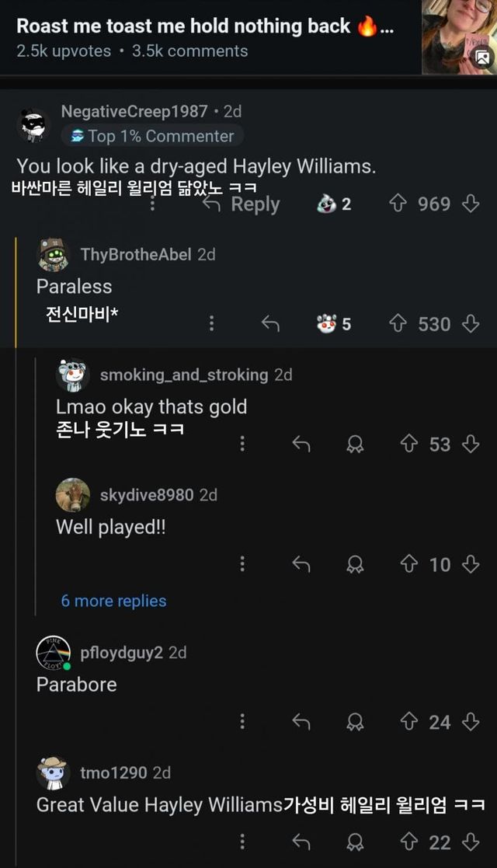
Task: Open more options on pfloydguy2's comment
Action: click(x=242, y=722)
